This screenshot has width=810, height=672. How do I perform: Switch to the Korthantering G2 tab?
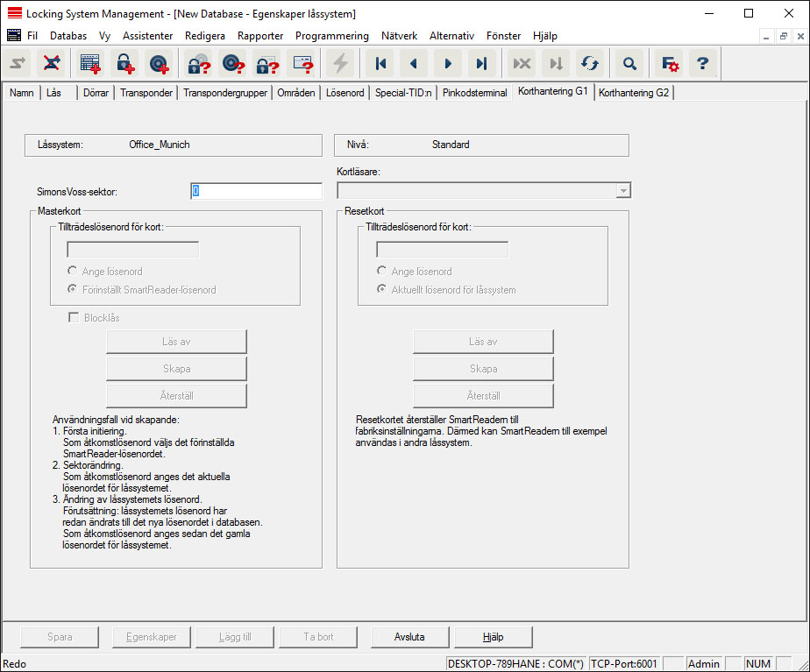click(x=633, y=92)
